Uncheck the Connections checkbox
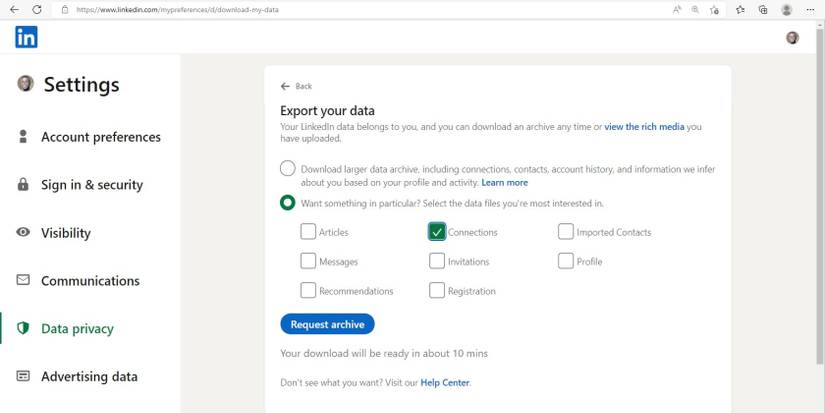The height and width of the screenshot is (413, 825). (x=437, y=232)
